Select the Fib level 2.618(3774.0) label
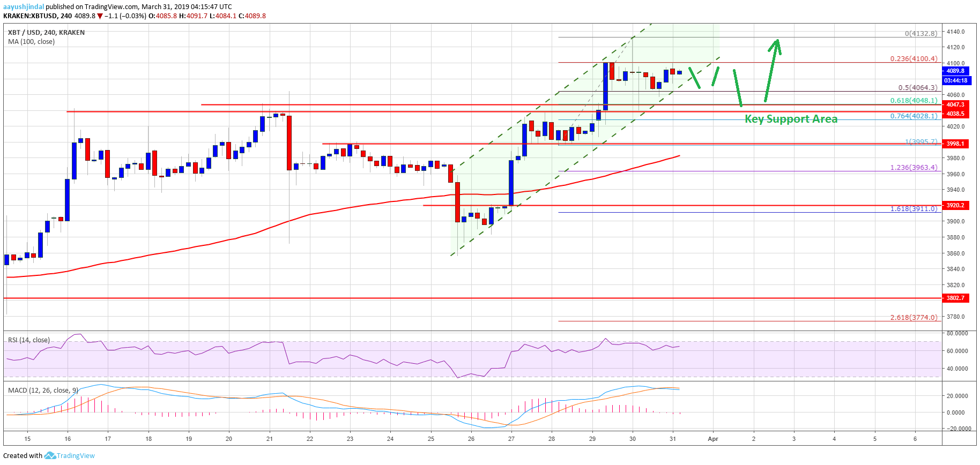The width and height of the screenshot is (980, 465). point(914,318)
